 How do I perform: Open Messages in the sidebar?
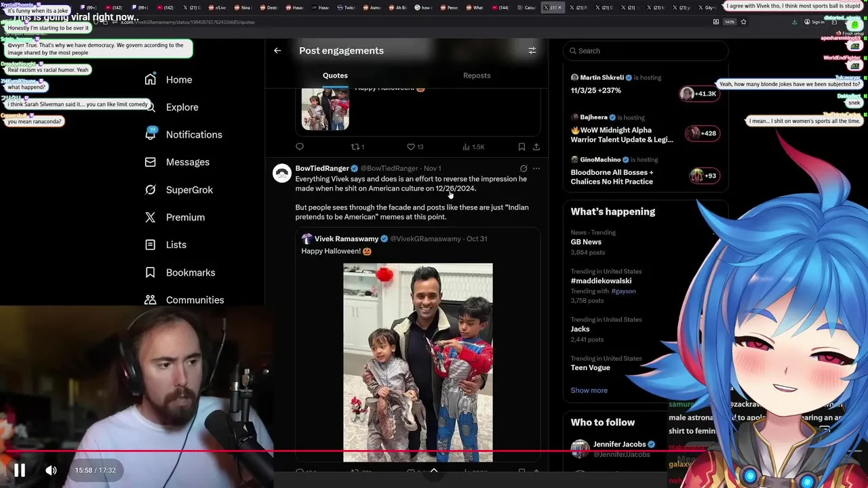tap(188, 162)
